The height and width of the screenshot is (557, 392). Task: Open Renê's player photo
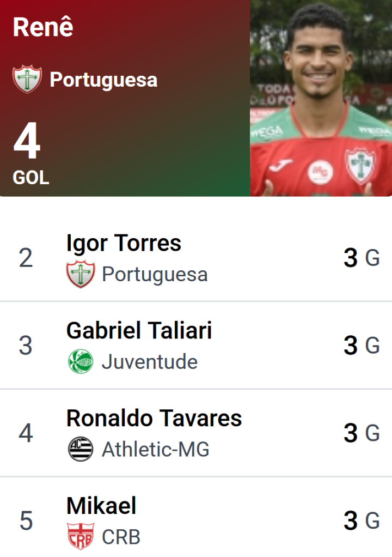(x=321, y=98)
